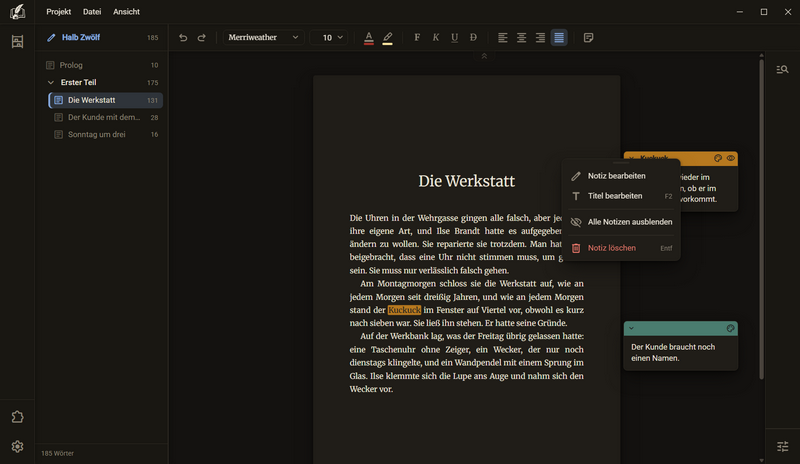Select Notiz löschen in context menu
The image size is (800, 464).
coord(621,248)
